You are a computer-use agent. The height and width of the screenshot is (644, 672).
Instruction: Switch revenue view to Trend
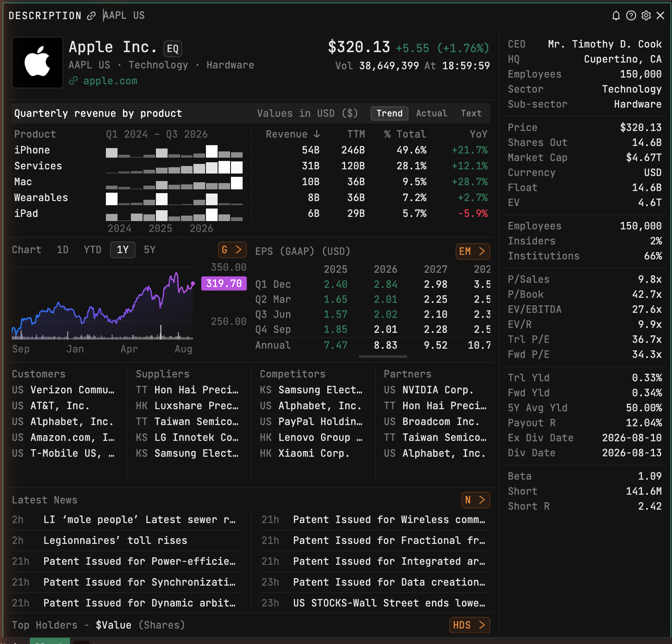[x=389, y=113]
